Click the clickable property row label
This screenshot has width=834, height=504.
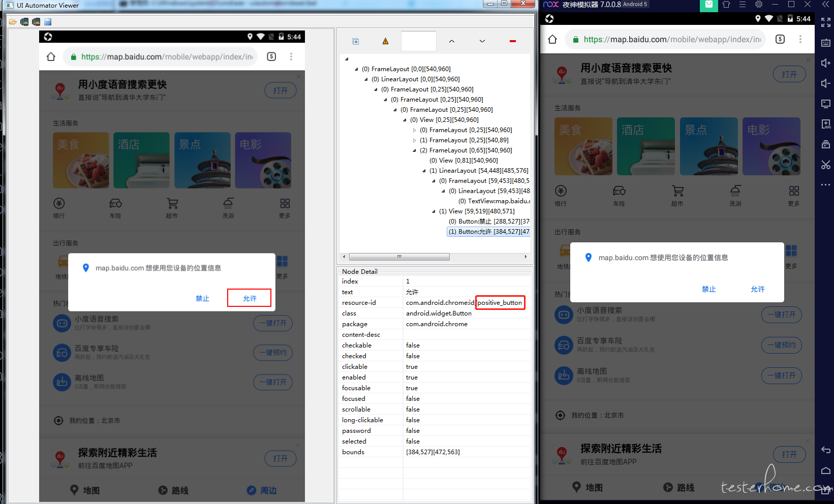pos(355,367)
